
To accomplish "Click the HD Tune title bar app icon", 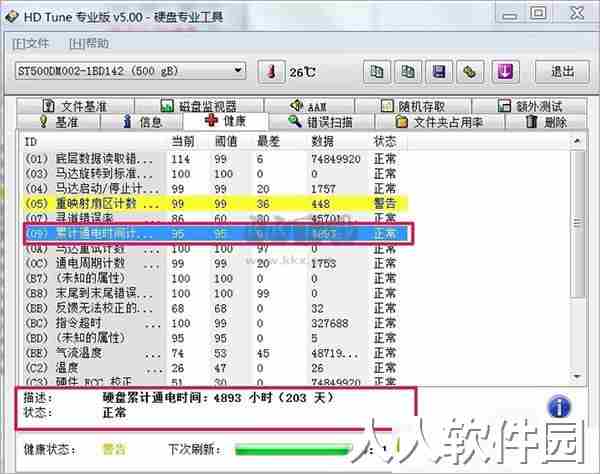I will click(x=11, y=16).
